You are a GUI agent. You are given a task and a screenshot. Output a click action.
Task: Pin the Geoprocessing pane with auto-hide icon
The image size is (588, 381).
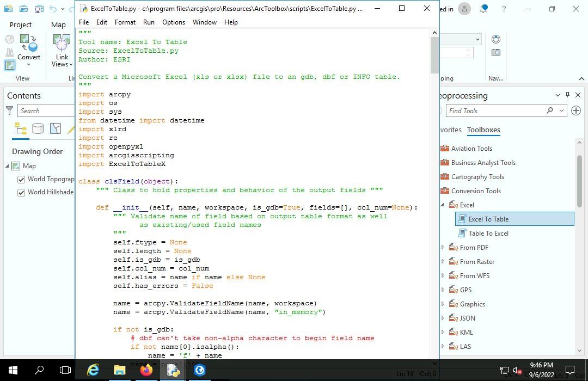(567, 95)
